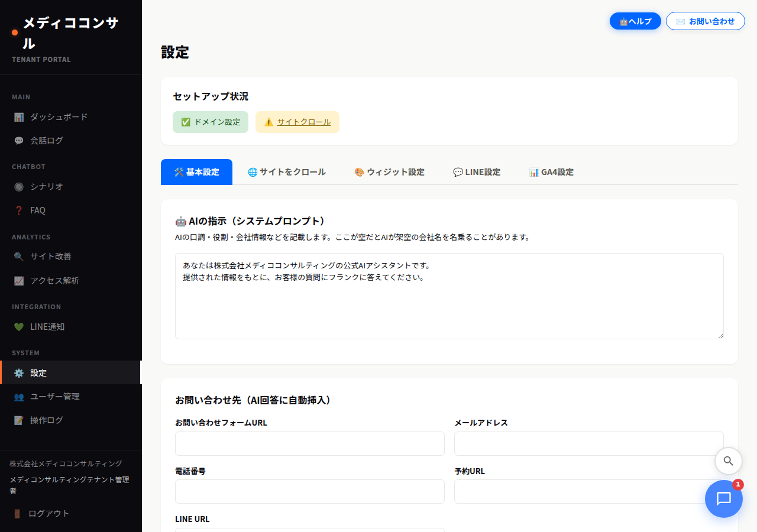The width and height of the screenshot is (757, 532).
Task: Select the GA4設定 tab
Action: tap(551, 172)
